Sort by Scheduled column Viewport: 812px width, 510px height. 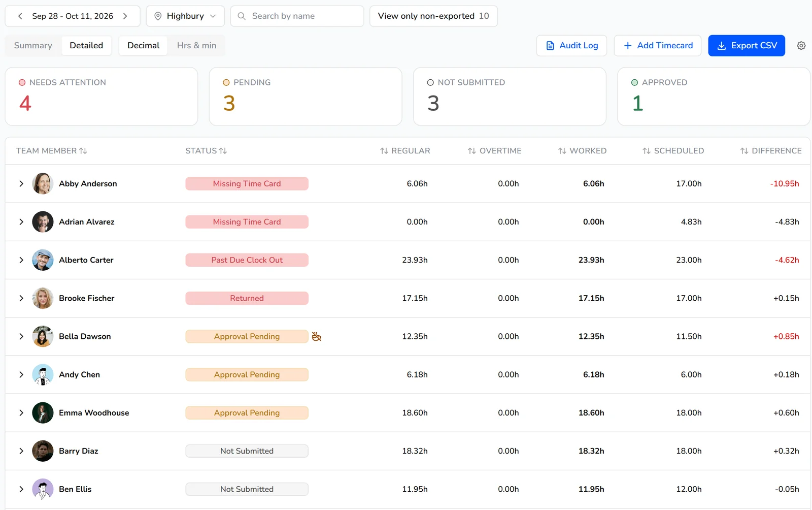673,151
